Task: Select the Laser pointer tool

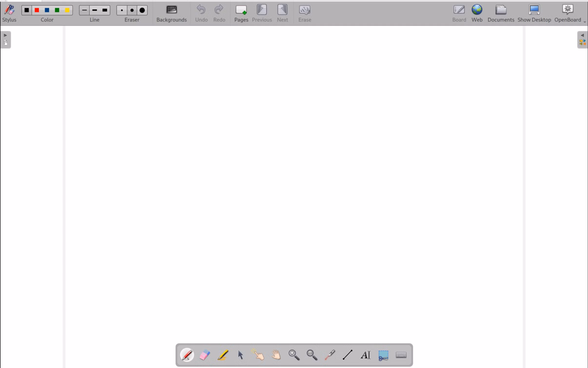Action: coord(330,355)
